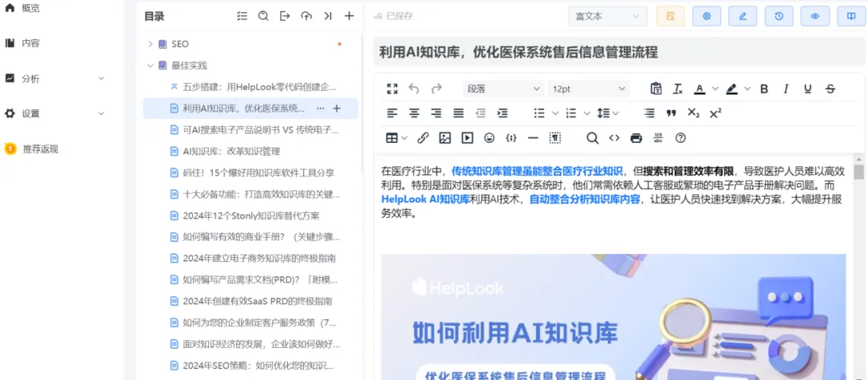Open editor help dialog
Screen dimensions: 868x380
click(681, 138)
